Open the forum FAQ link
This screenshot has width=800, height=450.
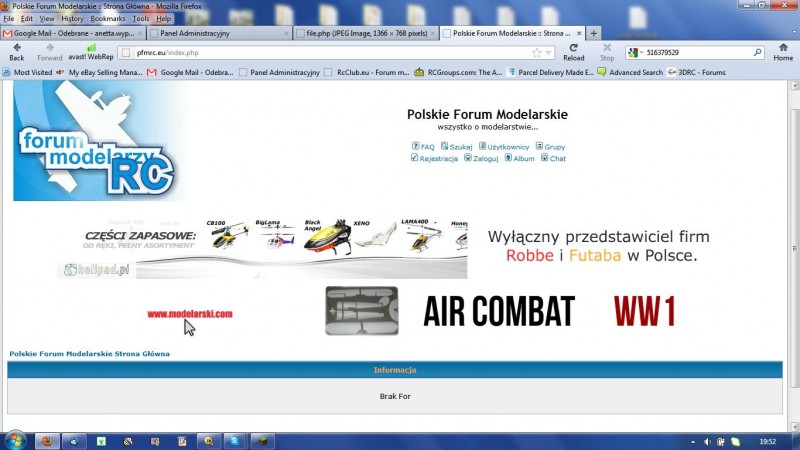pyautogui.click(x=423, y=146)
